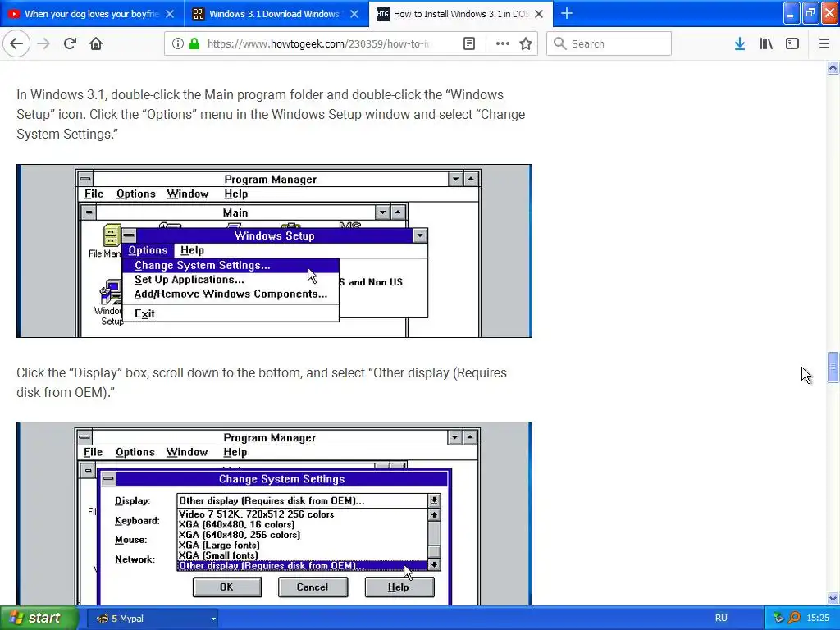Open the downloads arrow panel
The width and height of the screenshot is (840, 630).
740,43
